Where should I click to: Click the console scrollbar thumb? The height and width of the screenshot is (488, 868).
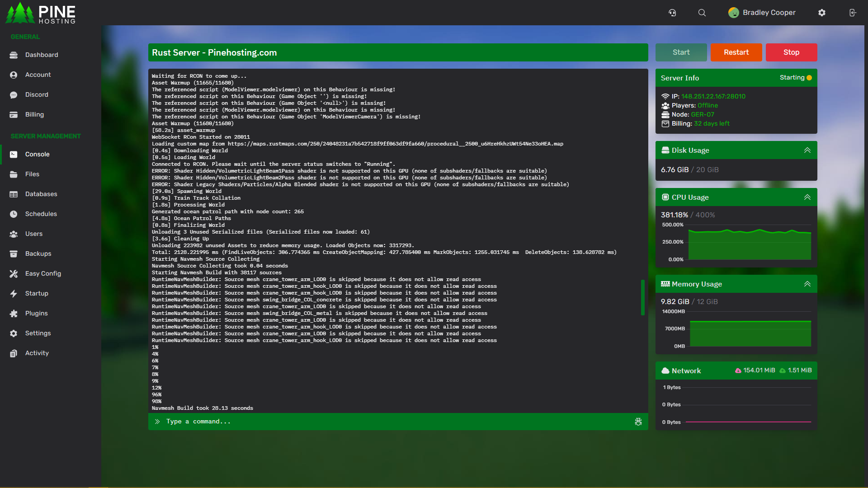642,297
